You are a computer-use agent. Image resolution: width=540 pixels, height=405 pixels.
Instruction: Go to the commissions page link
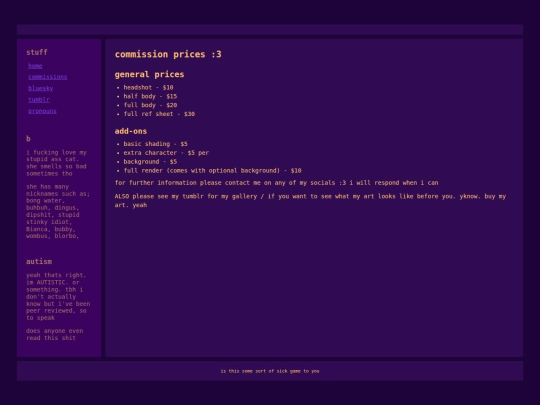pyautogui.click(x=48, y=77)
